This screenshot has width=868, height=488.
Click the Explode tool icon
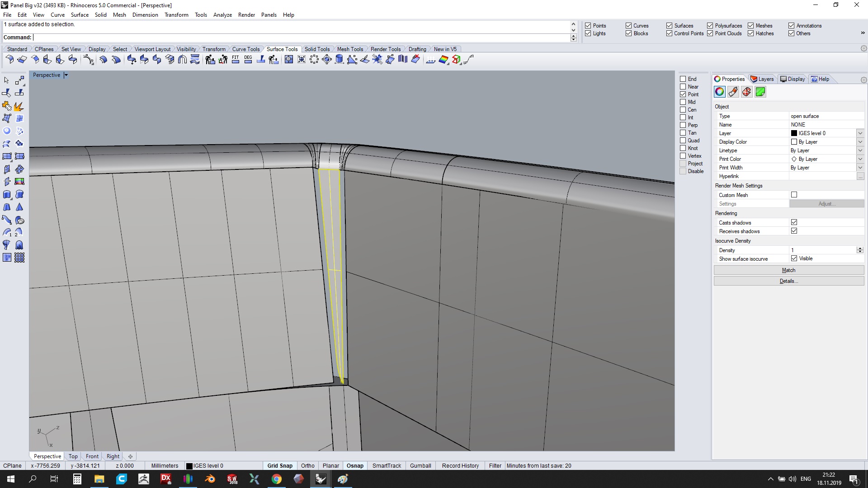[x=19, y=106]
